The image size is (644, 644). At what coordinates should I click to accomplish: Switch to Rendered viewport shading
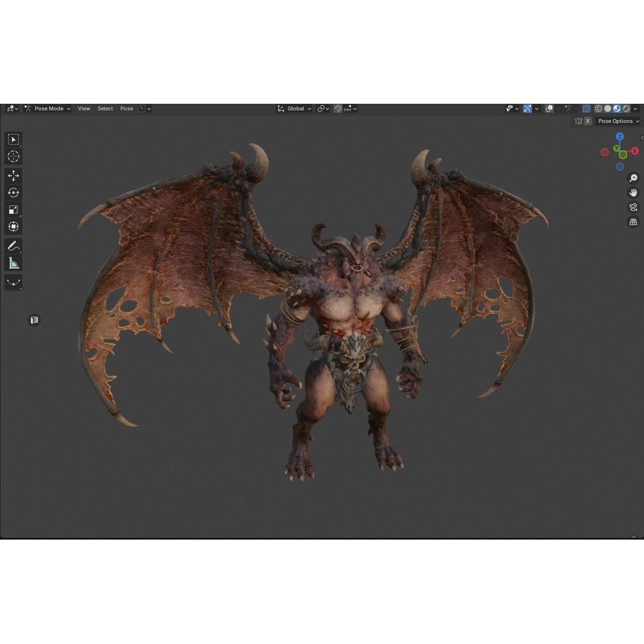(x=626, y=109)
